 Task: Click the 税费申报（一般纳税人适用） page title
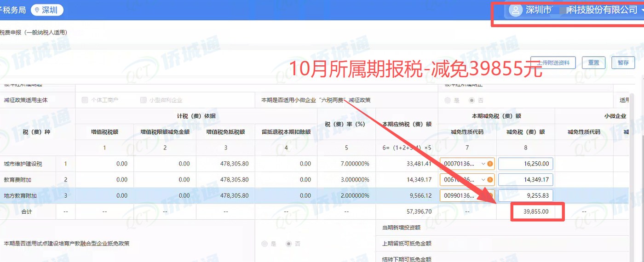click(x=34, y=33)
